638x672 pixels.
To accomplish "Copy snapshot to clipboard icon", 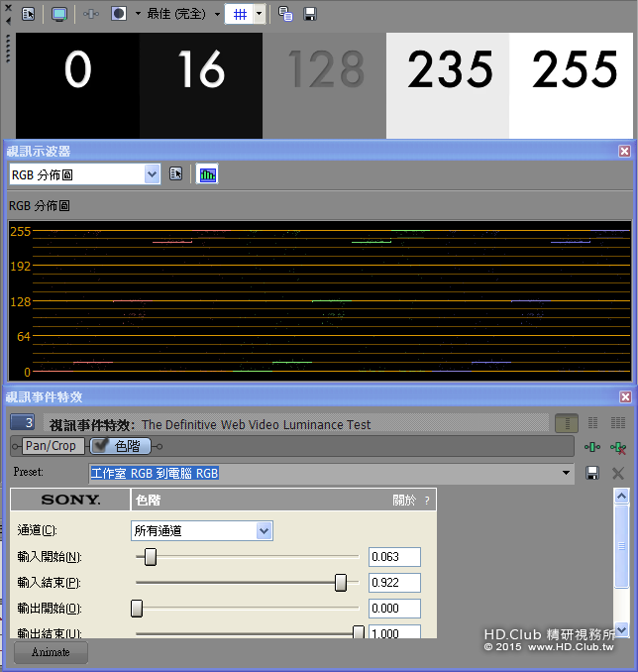I will 285,14.
